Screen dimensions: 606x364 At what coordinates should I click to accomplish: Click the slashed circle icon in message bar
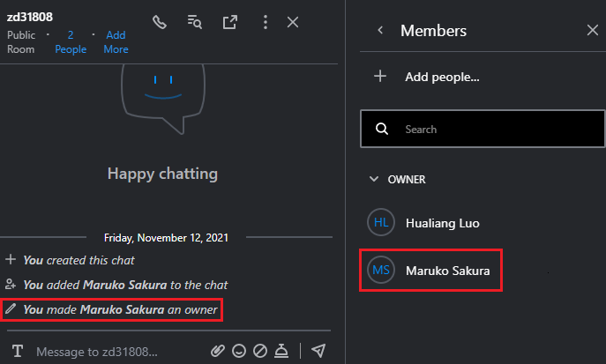point(260,351)
